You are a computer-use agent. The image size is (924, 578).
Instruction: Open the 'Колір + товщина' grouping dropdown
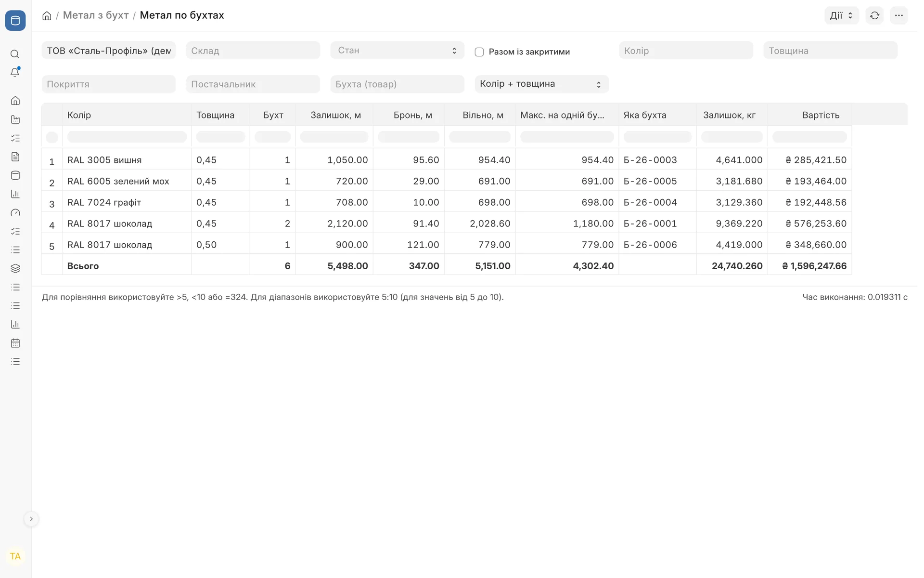[x=541, y=84]
